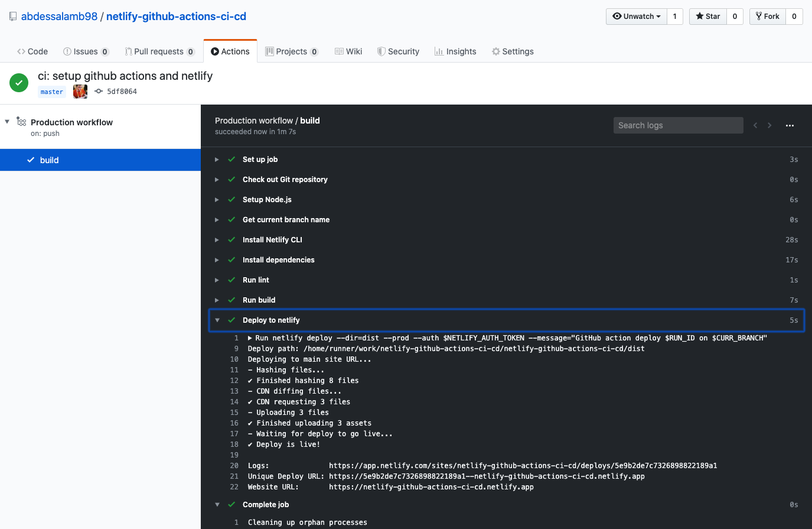
Task: Open the Wiki tab
Action: (x=348, y=51)
